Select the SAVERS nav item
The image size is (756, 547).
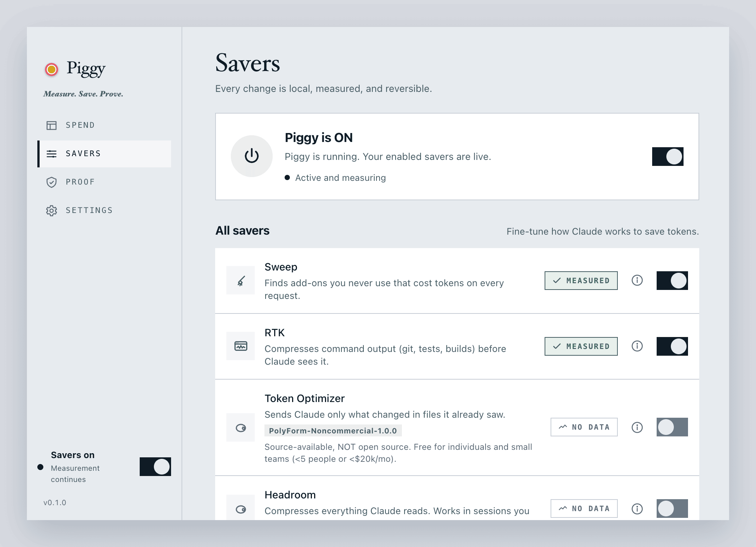104,154
